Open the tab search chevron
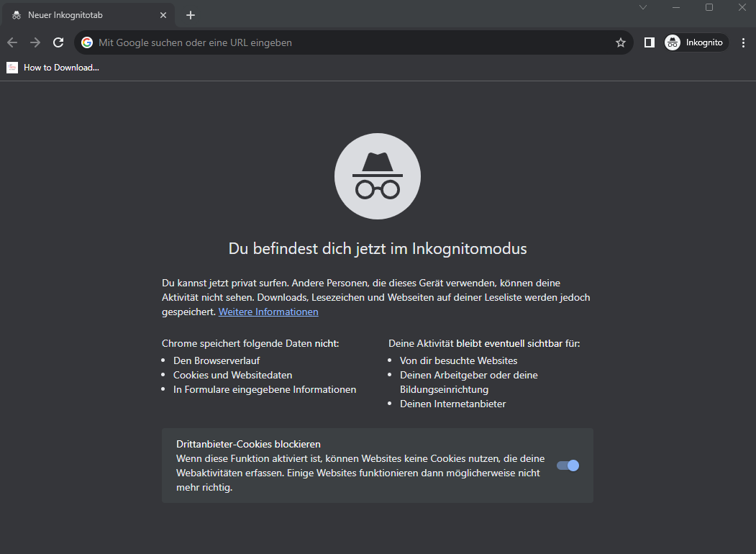Screen dimensions: 756x554 pyautogui.click(x=642, y=7)
